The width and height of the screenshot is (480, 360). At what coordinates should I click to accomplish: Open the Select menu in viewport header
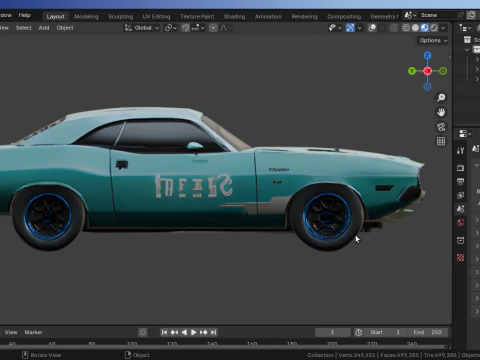[23, 28]
